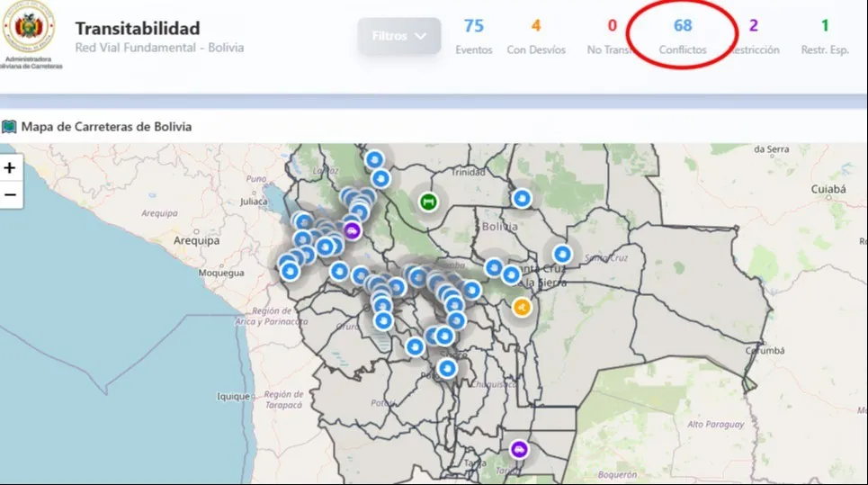Viewport: 868px width, 485px height.
Task: Click the 0 No Transitable counter
Action: point(612,37)
